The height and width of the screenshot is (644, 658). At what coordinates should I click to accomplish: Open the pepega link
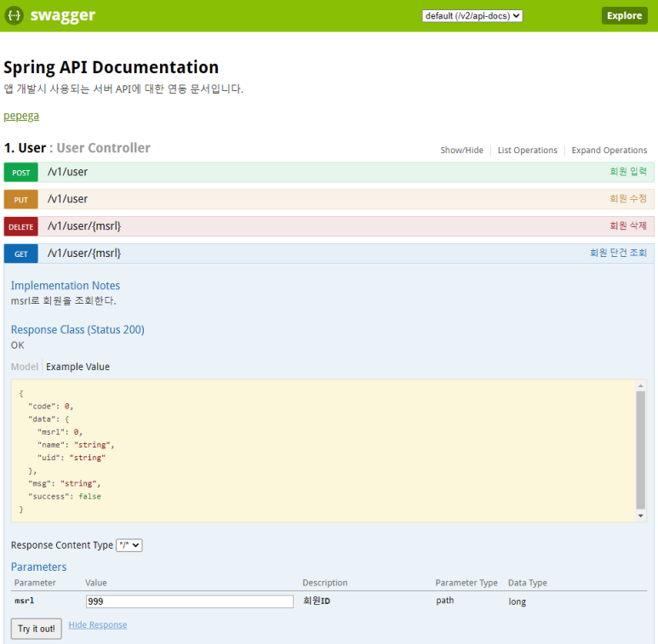[x=21, y=116]
